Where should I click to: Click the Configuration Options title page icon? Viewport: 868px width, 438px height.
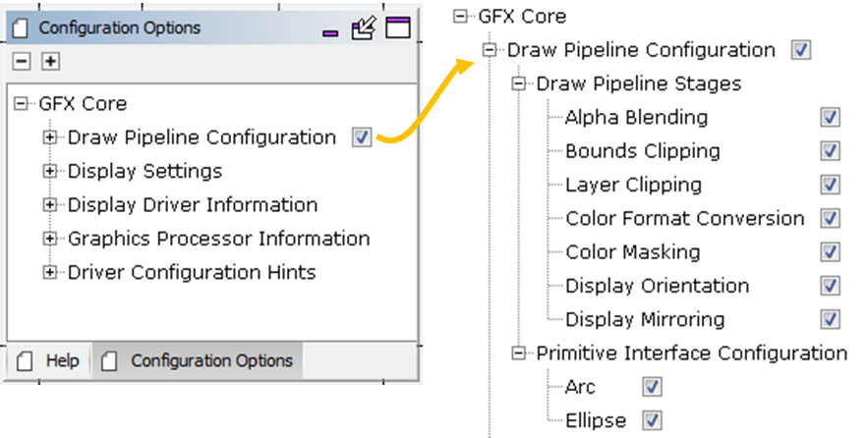point(20,27)
